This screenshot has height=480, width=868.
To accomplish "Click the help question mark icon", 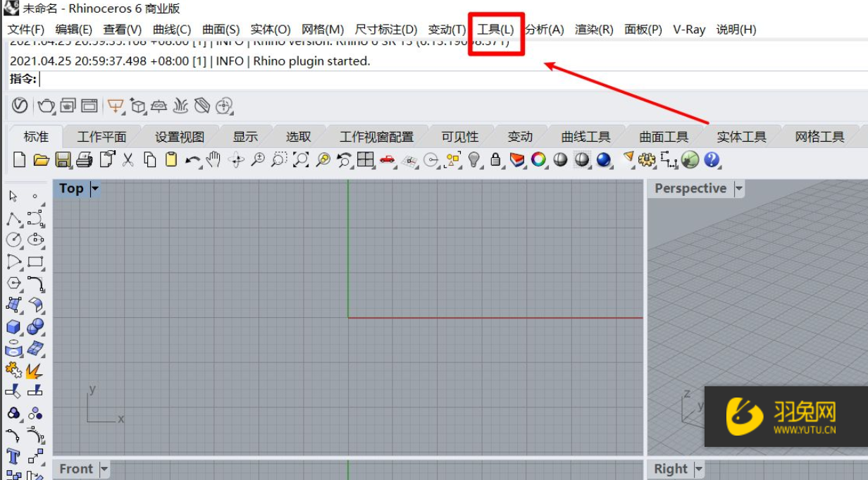I will click(712, 160).
